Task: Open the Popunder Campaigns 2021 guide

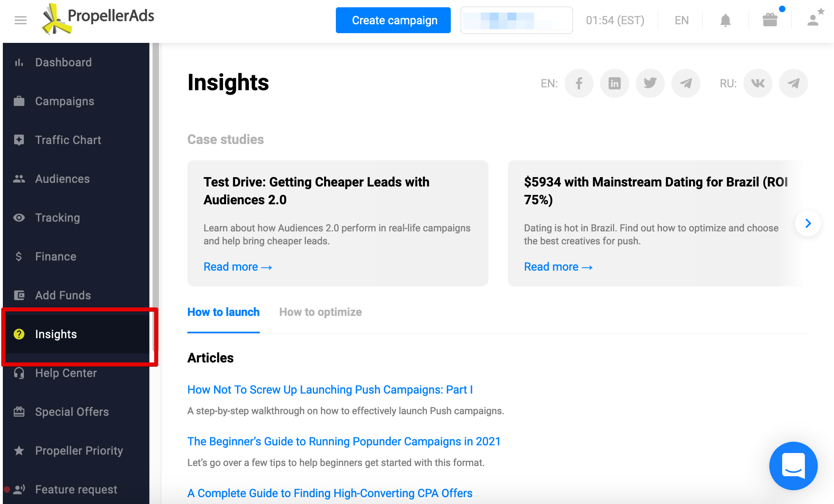Action: pos(344,441)
